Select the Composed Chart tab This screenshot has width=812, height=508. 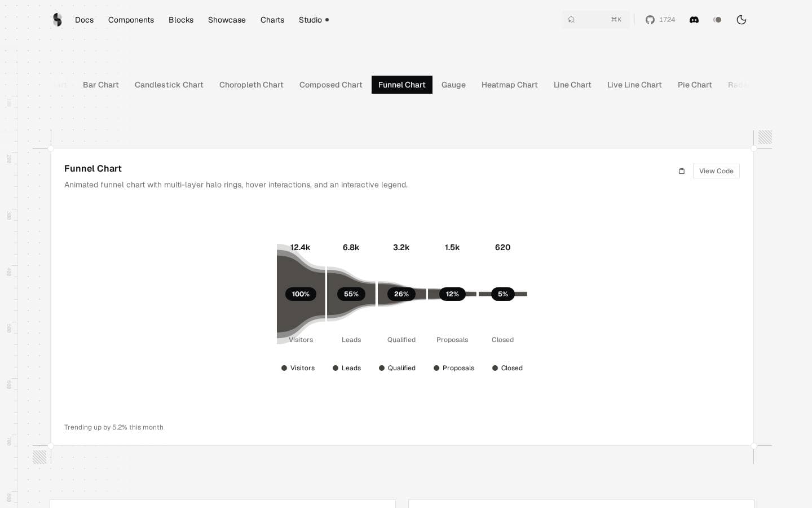click(331, 85)
